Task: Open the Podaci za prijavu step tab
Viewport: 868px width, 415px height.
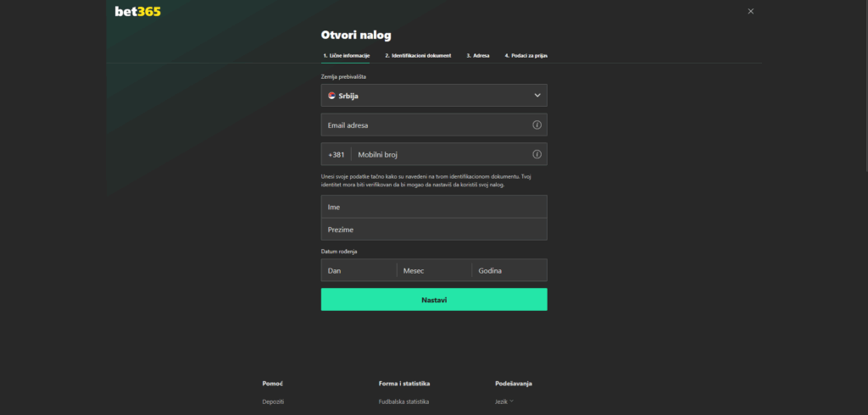Action: point(526,56)
